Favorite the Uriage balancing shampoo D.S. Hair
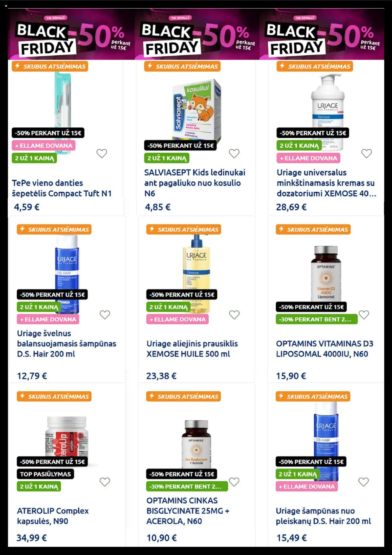 [105, 315]
